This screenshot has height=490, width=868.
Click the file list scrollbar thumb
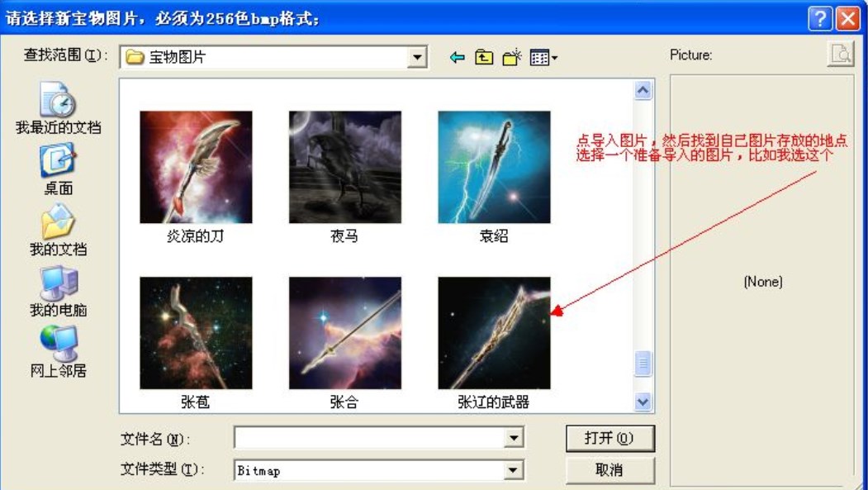[x=643, y=364]
